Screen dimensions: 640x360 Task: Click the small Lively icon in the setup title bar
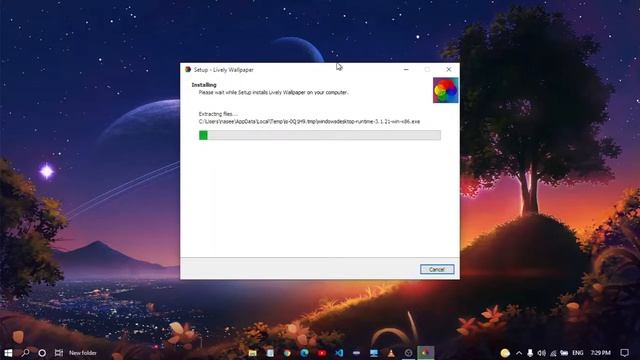[188, 69]
